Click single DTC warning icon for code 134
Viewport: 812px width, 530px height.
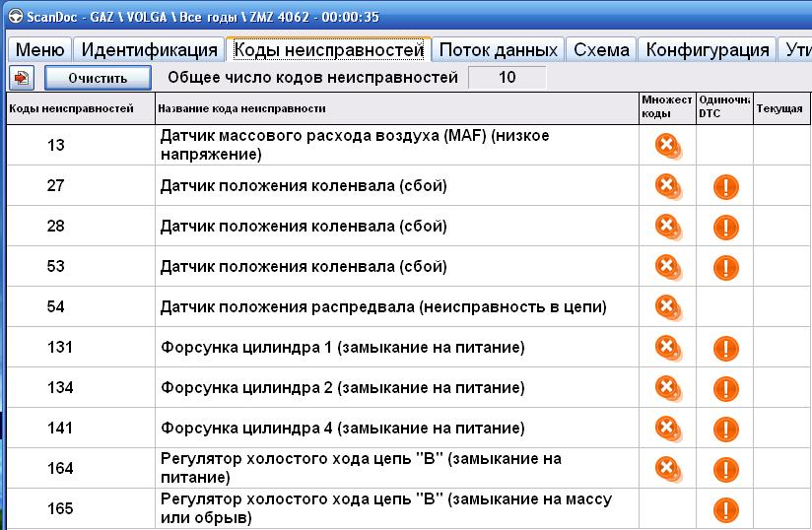tap(725, 389)
